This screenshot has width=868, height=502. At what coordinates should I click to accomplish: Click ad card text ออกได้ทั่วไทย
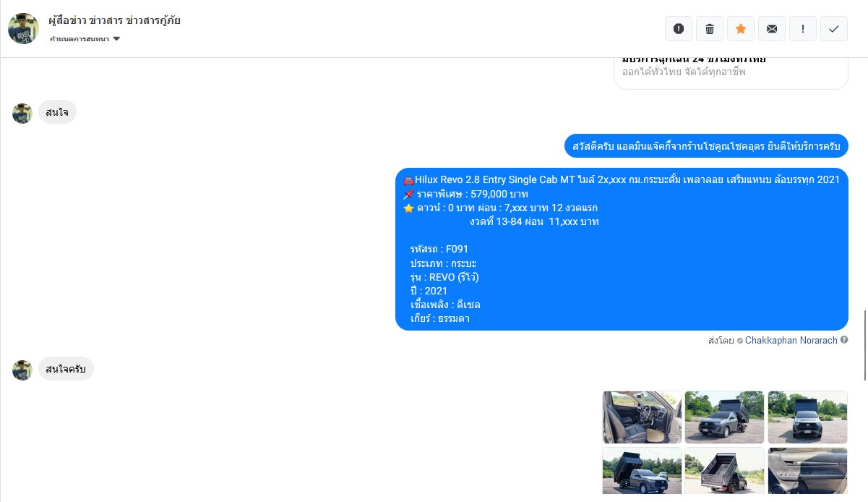click(684, 72)
